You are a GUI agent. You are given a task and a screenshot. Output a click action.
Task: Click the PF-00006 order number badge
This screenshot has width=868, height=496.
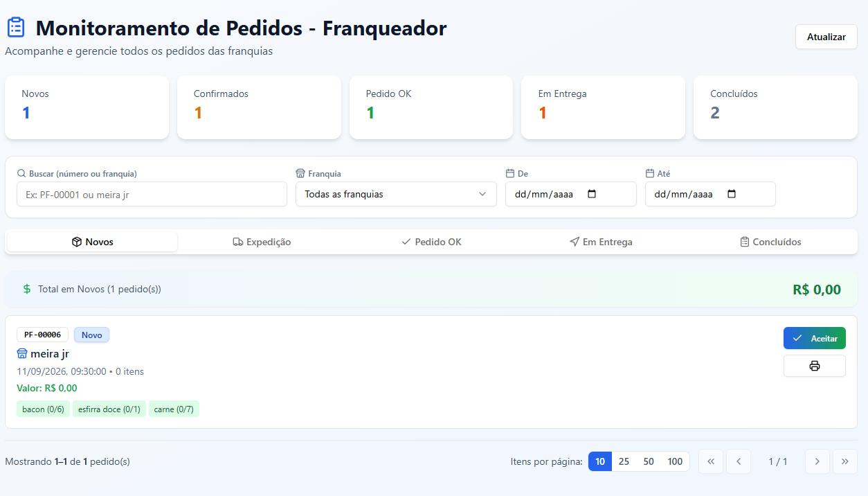pos(42,335)
